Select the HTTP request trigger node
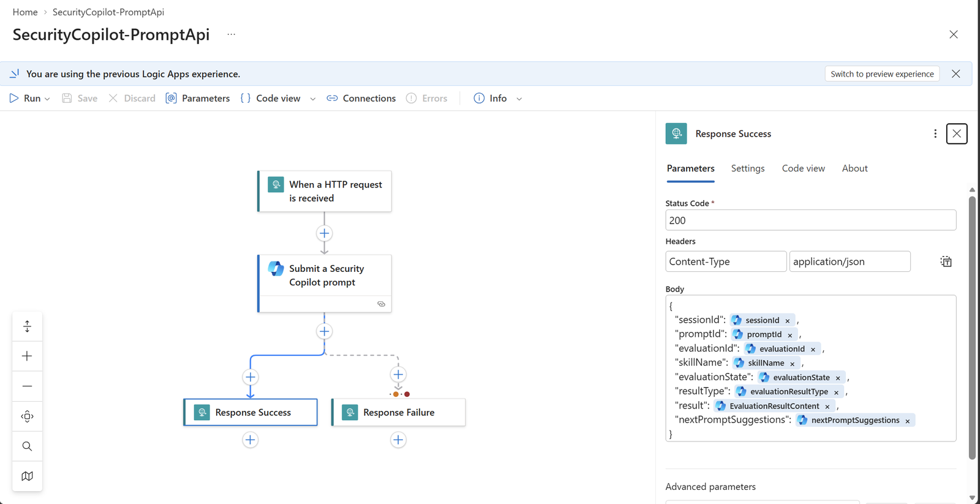The height and width of the screenshot is (504, 980). coord(325,191)
